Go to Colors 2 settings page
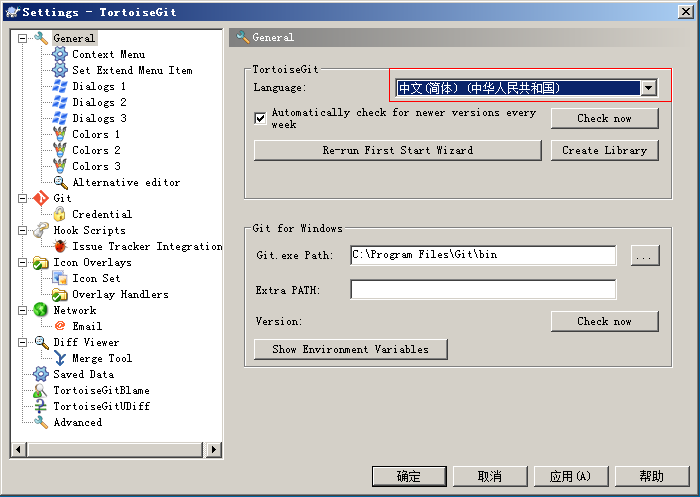 [96, 150]
